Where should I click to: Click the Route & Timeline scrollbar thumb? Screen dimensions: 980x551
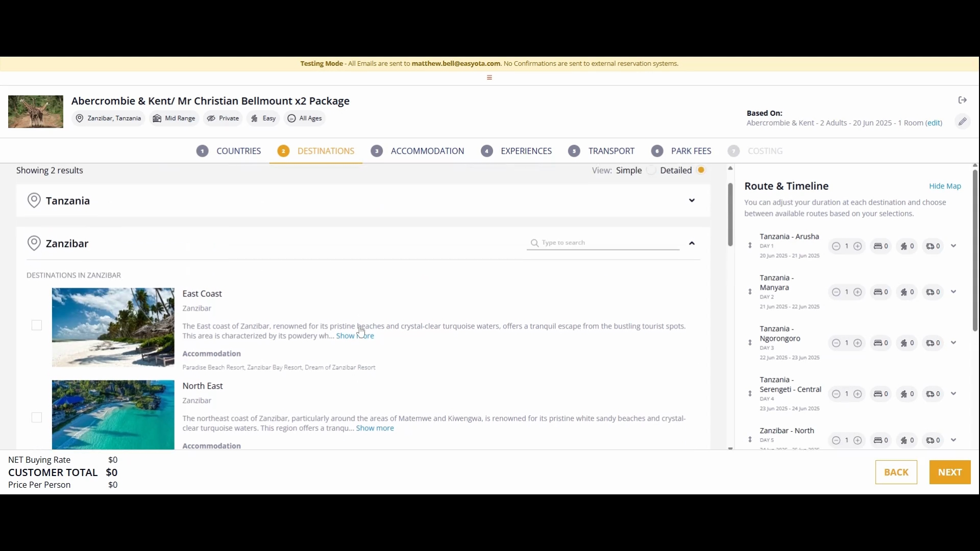coord(975,251)
